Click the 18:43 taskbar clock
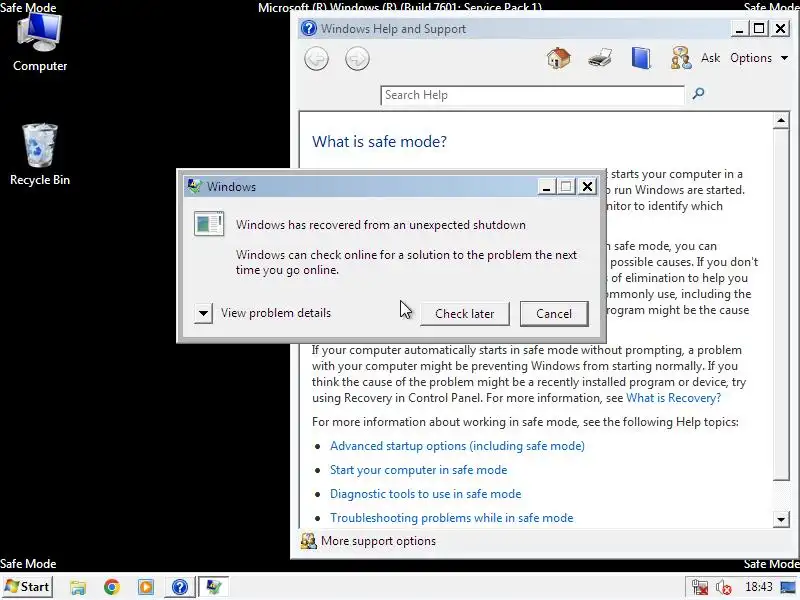This screenshot has height=600, width=800. tap(759, 587)
